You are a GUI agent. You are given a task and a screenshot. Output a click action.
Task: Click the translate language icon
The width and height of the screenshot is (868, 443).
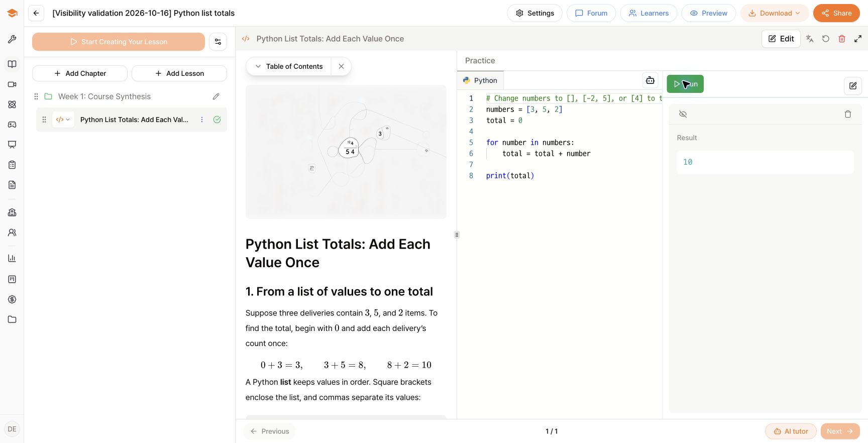coord(810,39)
